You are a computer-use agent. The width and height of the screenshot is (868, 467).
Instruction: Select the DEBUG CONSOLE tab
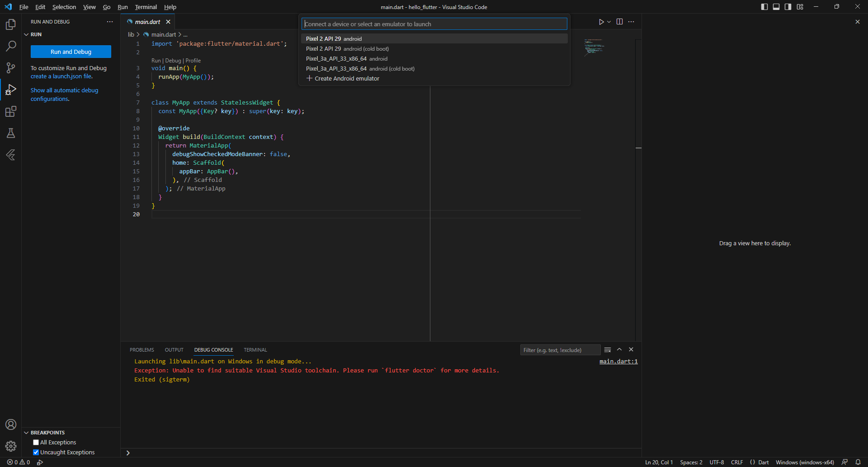click(214, 350)
